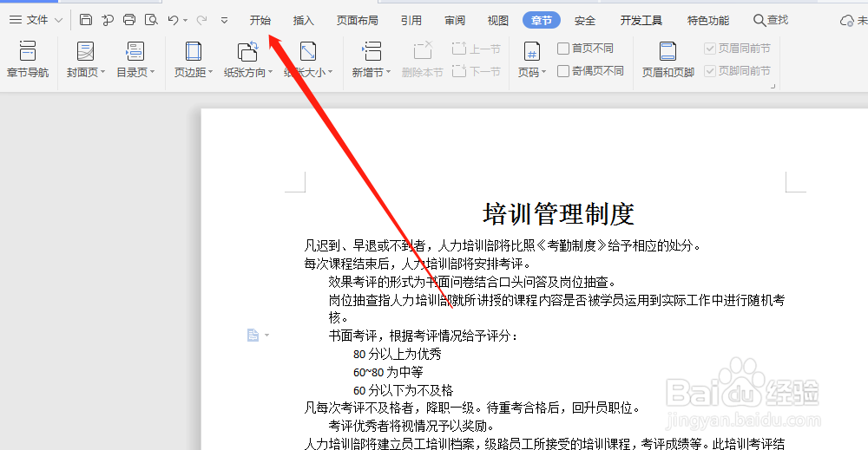This screenshot has width=868, height=450.
Task: Click the 纸张方向 orientation icon
Action: click(247, 51)
